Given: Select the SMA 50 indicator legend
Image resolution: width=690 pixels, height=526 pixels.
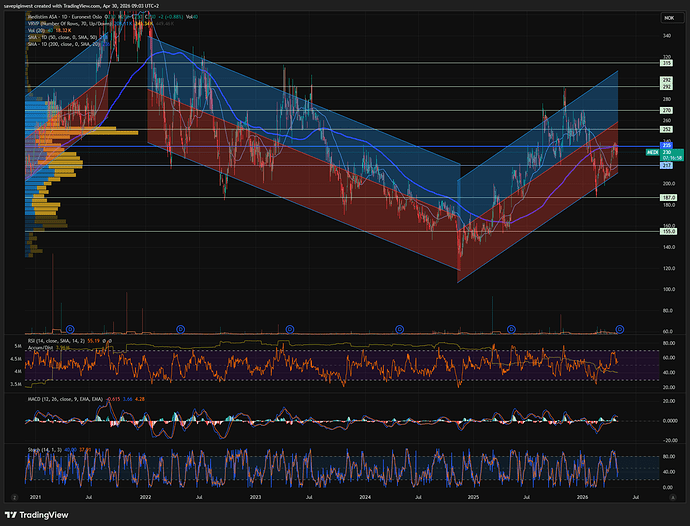Looking at the screenshot, I should pyautogui.click(x=62, y=37).
